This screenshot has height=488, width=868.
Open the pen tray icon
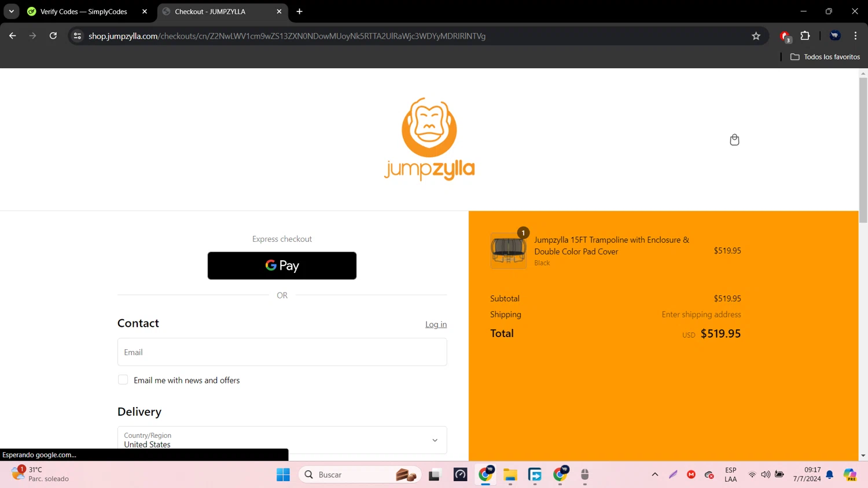[x=673, y=475]
